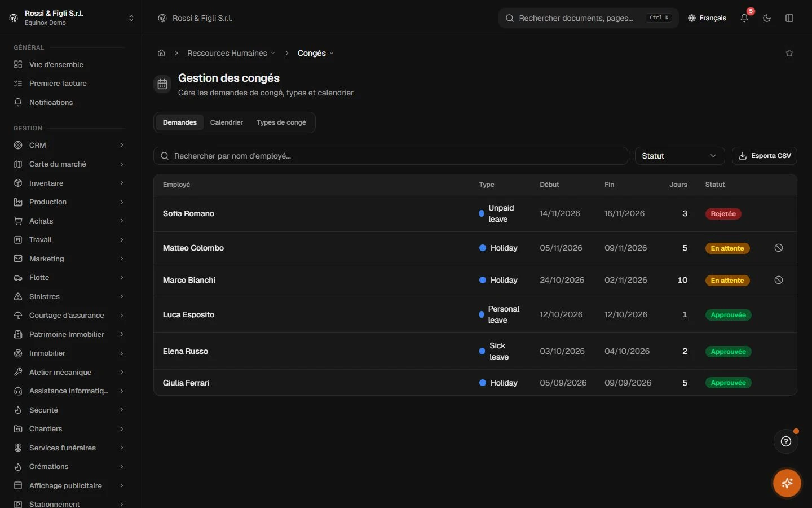Open Notifications in the sidebar
The width and height of the screenshot is (812, 508).
tap(69, 102)
